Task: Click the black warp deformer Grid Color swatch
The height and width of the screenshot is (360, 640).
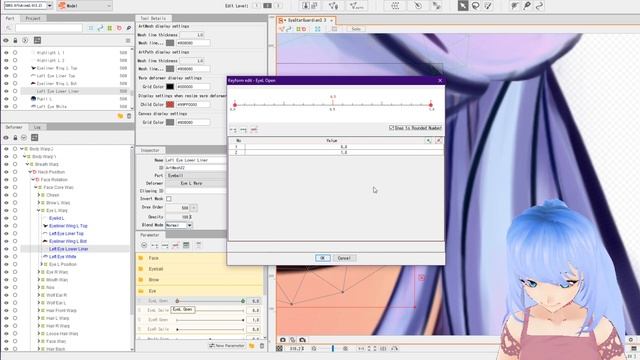Action: tap(170, 87)
